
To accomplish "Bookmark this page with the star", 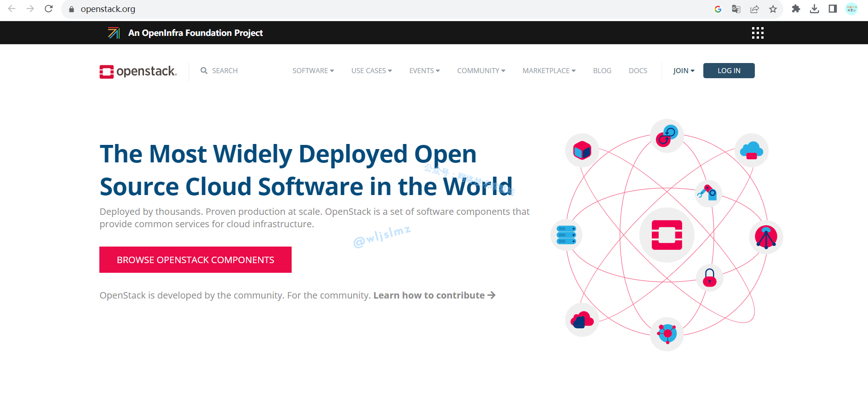I will pyautogui.click(x=773, y=9).
